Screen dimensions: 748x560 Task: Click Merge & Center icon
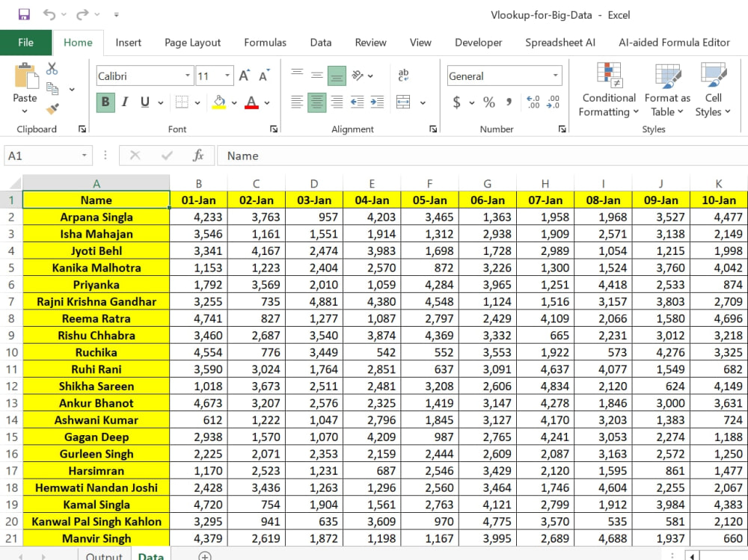coord(403,102)
